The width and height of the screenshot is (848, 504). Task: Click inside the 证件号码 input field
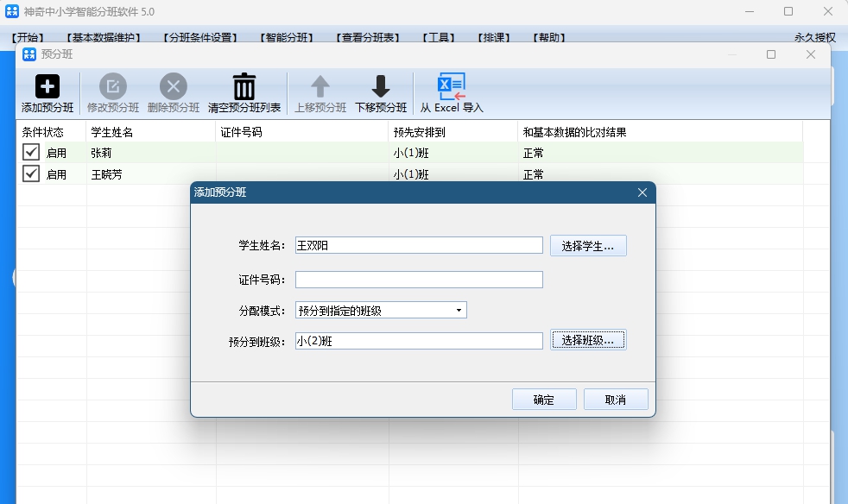coord(418,279)
